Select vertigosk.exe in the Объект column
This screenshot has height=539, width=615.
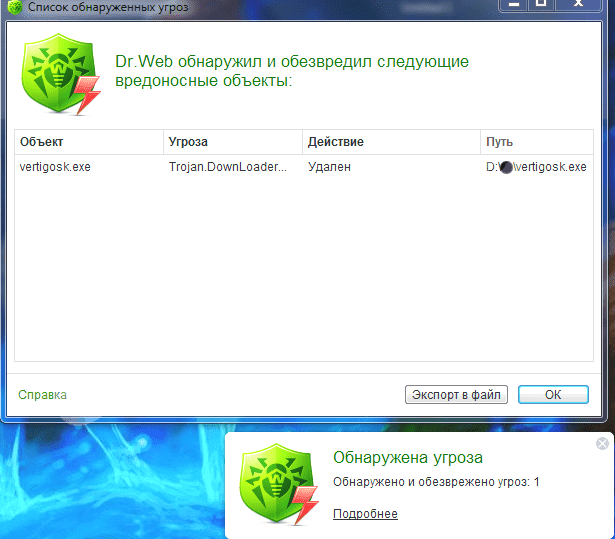pyautogui.click(x=55, y=167)
